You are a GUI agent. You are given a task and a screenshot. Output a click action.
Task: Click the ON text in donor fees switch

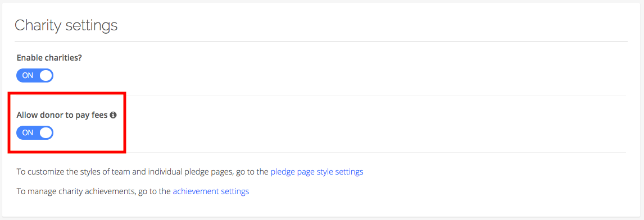pos(28,132)
